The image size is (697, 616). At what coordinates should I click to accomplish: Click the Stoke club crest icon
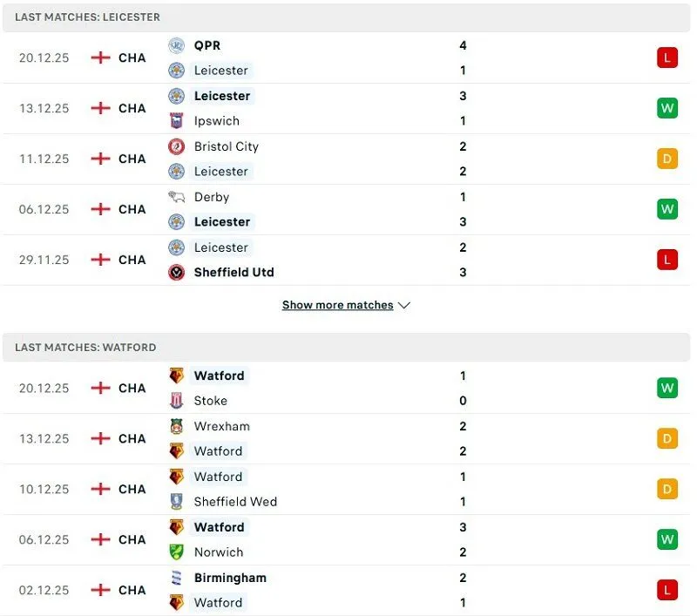(x=177, y=401)
